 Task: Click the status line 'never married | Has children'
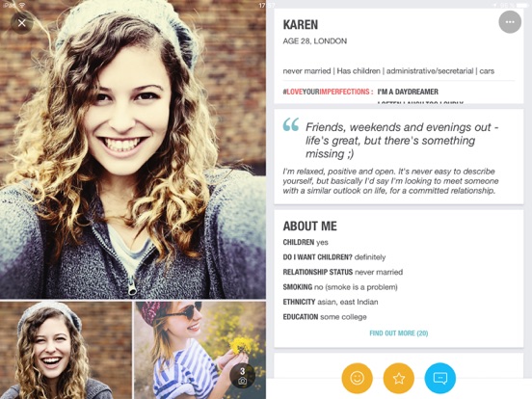tap(388, 71)
